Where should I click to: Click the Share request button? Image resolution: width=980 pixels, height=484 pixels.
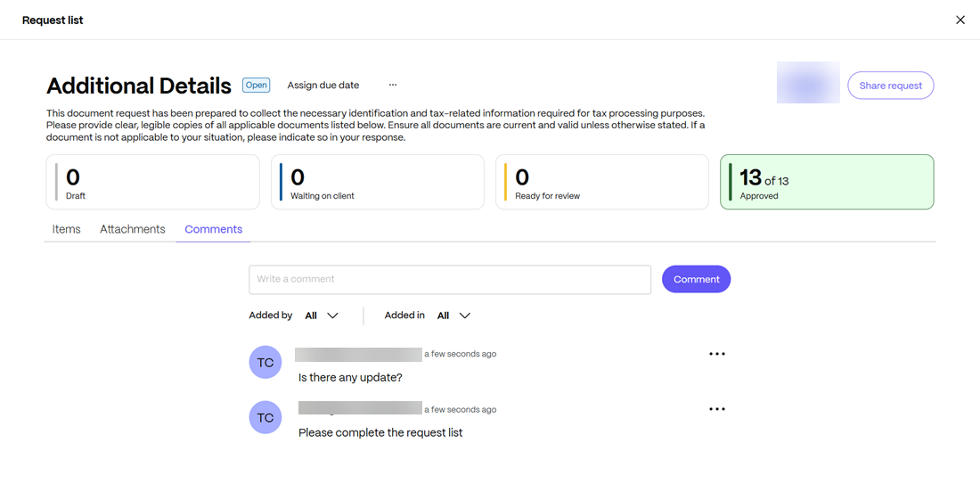(x=891, y=86)
